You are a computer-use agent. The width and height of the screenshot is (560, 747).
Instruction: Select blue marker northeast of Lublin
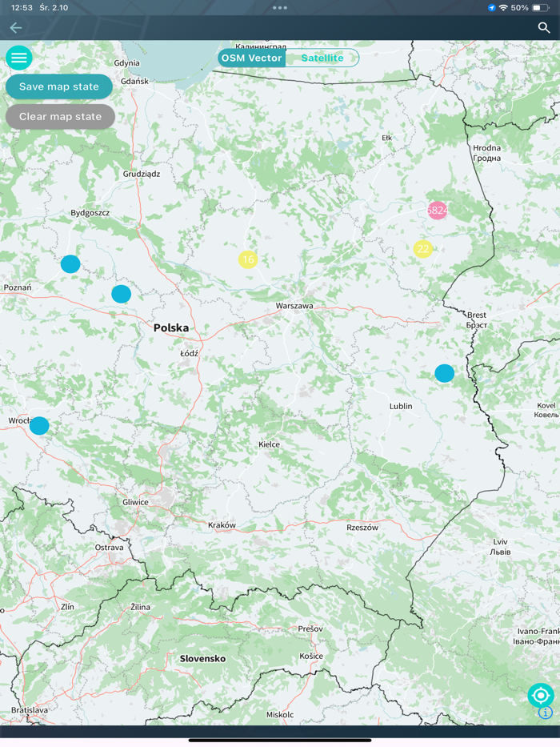point(444,373)
